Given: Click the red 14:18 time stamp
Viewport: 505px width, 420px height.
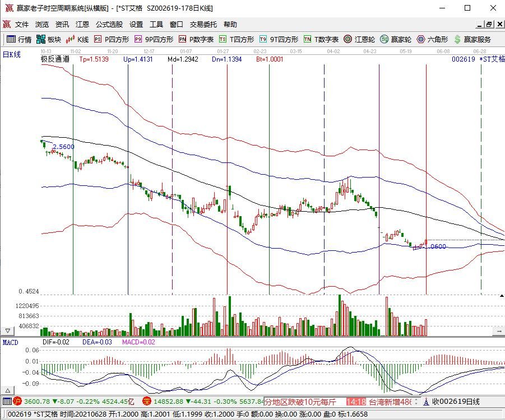Looking at the screenshot, I should click(x=356, y=402).
